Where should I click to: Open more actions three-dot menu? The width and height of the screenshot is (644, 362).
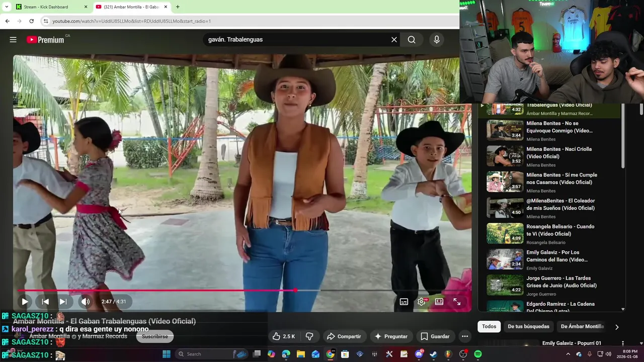[465, 336]
